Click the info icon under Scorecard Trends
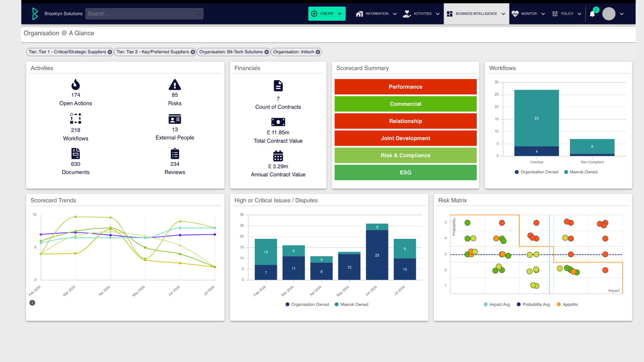The width and height of the screenshot is (644, 362). click(33, 303)
